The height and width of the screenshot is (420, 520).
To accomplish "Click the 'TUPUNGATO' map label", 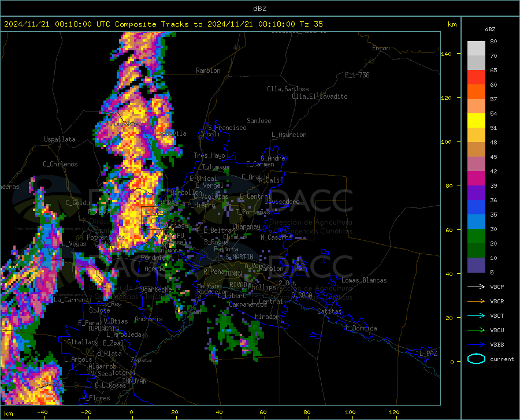I will (x=103, y=329).
